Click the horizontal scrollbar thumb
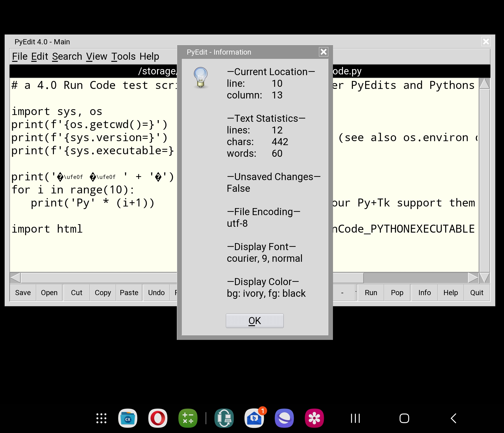The image size is (504, 433). point(192,278)
